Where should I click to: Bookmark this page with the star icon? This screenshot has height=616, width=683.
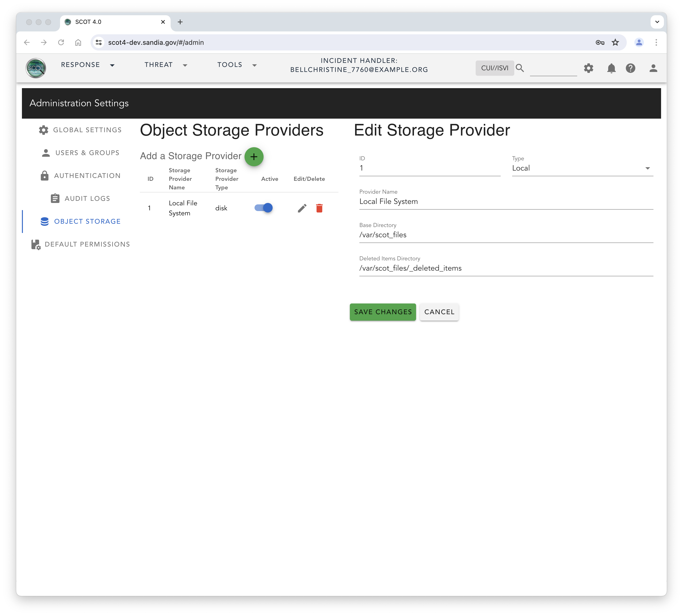(615, 42)
